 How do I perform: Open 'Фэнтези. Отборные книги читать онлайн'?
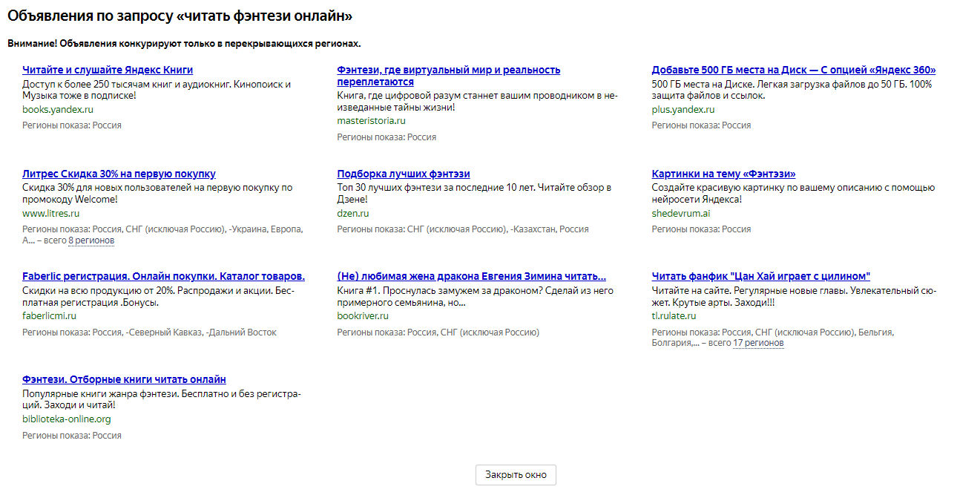coord(124,379)
